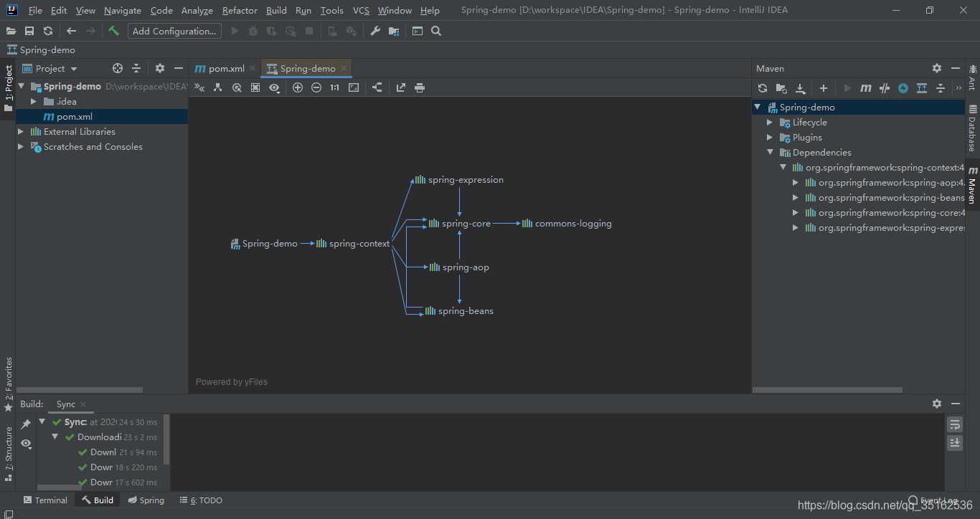Open the 6: TODO tool window

point(201,500)
